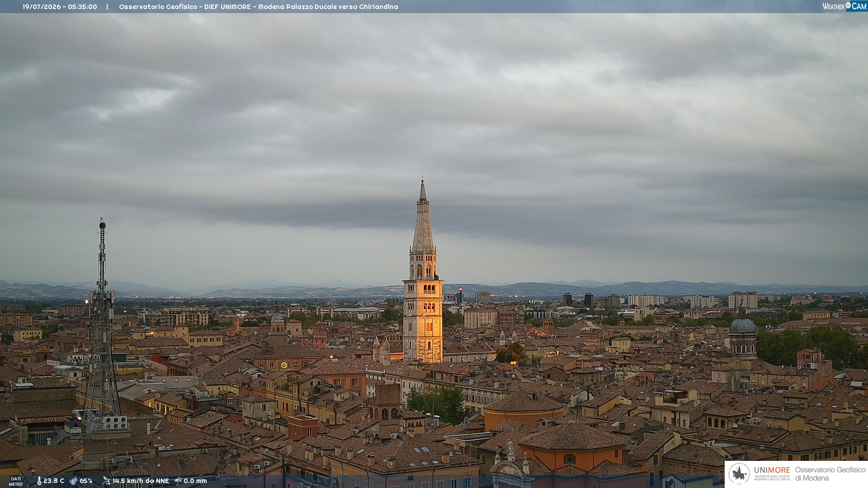Click the 0.0 mm rainfall value
This screenshot has height=488, width=868.
coord(195,481)
